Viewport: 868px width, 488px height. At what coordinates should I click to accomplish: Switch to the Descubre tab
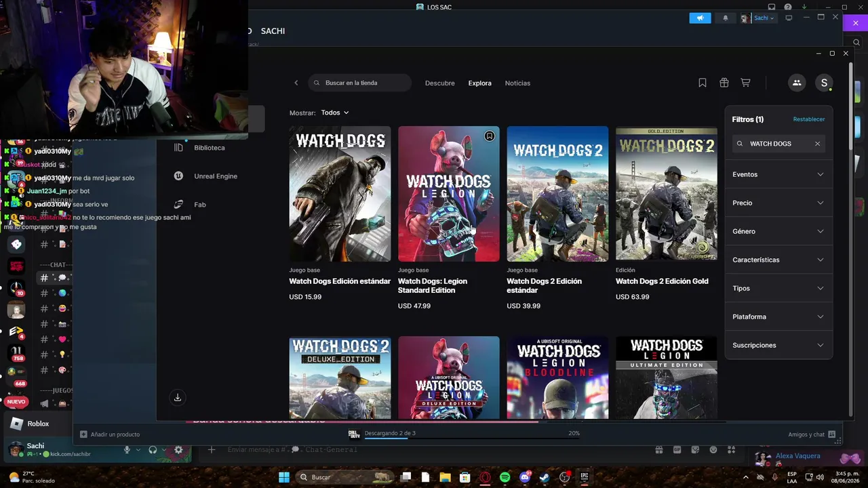pyautogui.click(x=440, y=83)
